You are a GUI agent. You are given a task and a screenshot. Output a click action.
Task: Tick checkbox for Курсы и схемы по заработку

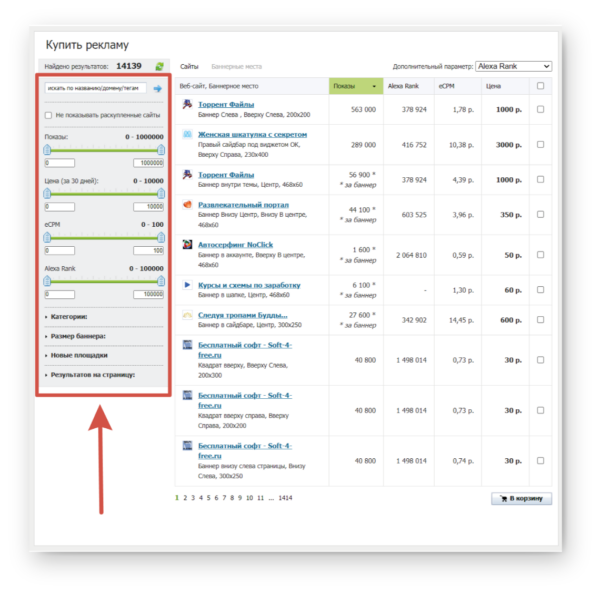click(x=540, y=290)
